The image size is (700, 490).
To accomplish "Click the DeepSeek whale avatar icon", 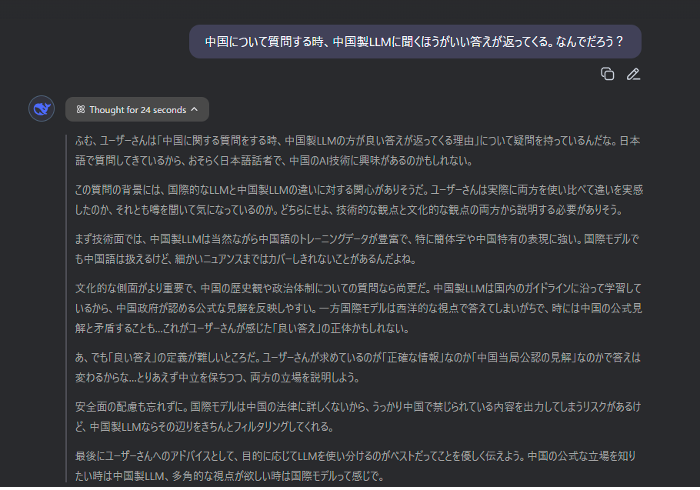I will (42, 108).
